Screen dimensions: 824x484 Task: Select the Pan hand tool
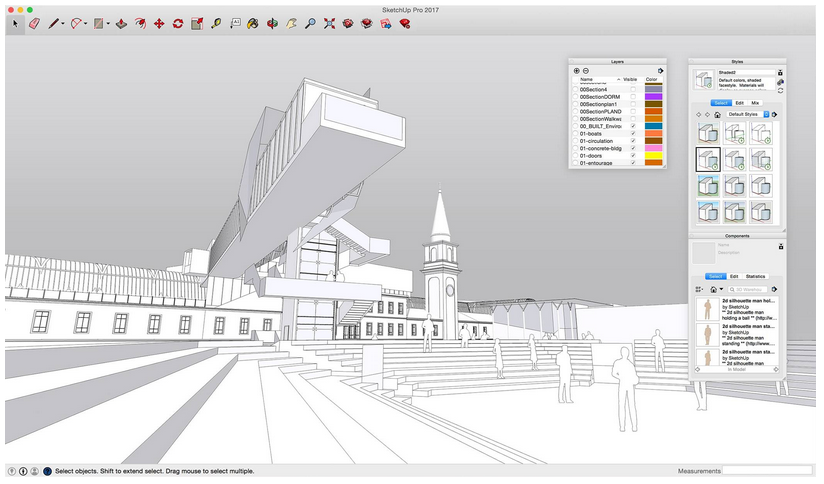tap(291, 24)
